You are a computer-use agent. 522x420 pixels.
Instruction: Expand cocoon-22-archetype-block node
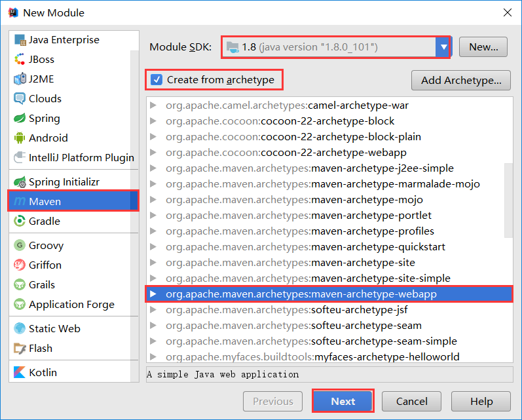coord(153,121)
